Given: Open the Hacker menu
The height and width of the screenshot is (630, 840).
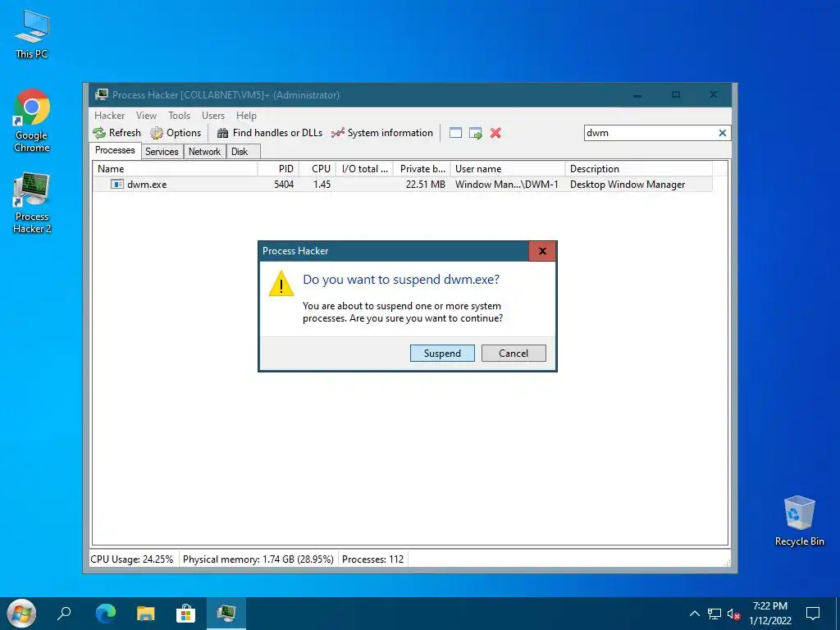Looking at the screenshot, I should pyautogui.click(x=109, y=116).
